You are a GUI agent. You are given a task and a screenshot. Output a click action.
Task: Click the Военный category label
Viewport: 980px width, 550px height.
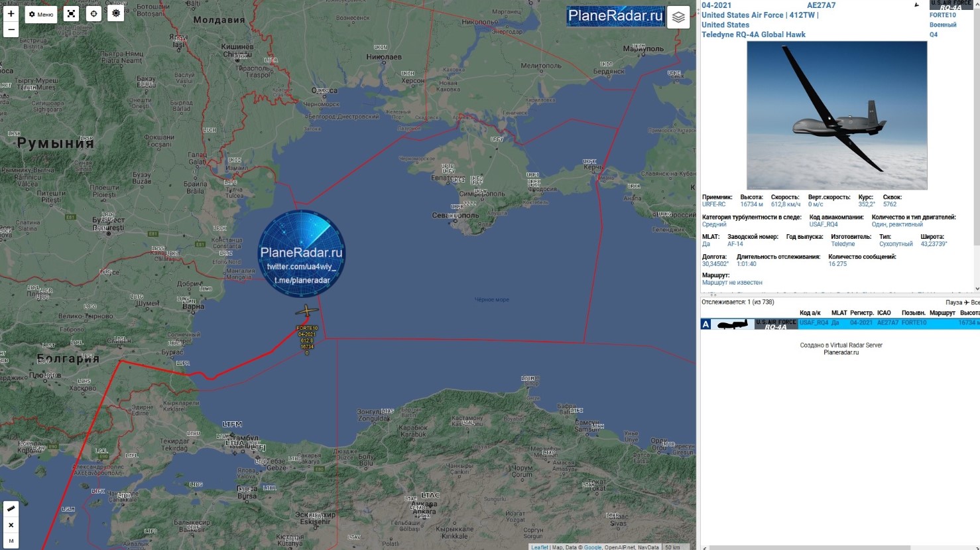click(943, 25)
